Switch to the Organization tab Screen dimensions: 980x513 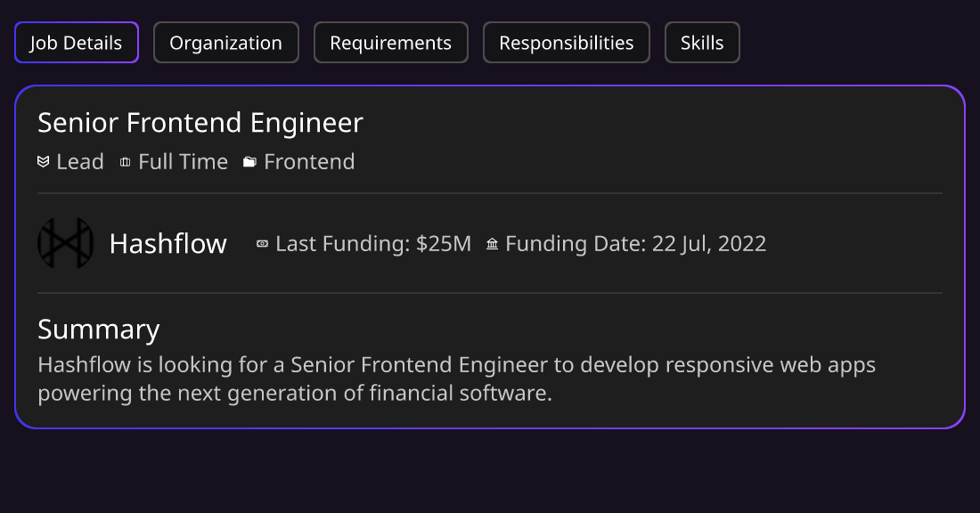pyautogui.click(x=225, y=43)
